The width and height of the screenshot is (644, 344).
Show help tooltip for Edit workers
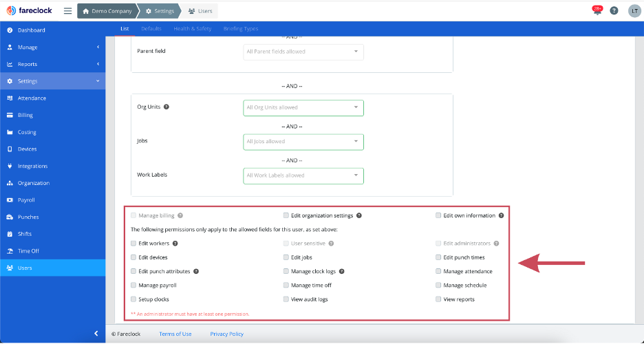click(x=175, y=244)
